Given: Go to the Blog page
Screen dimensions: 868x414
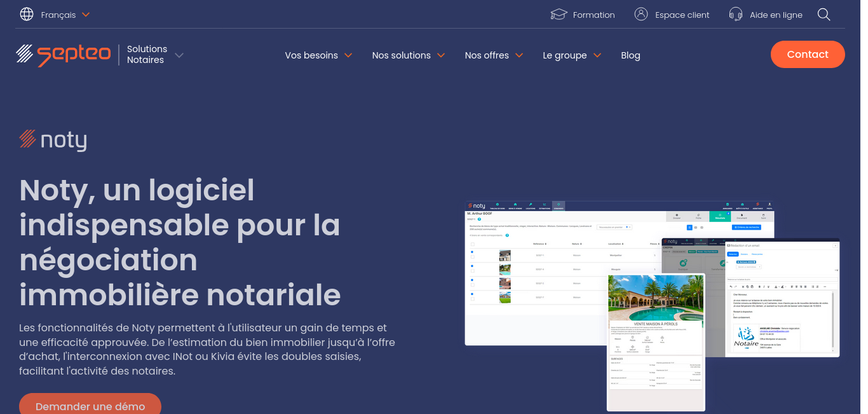Looking at the screenshot, I should pyautogui.click(x=630, y=55).
